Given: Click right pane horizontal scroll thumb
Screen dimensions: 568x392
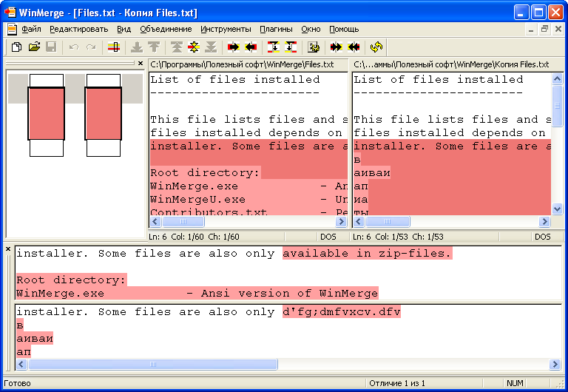Looking at the screenshot, I should point(388,221).
